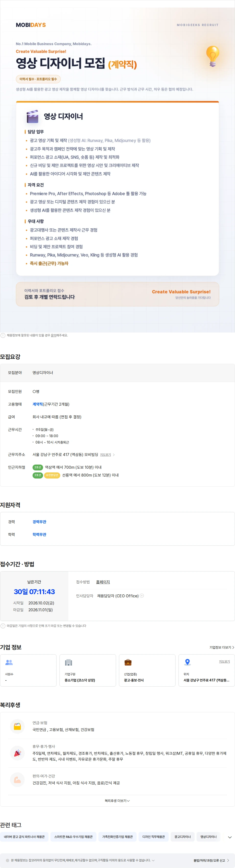The height and width of the screenshot is (868, 235).
Task: Open 기업정보 더보기 link
Action: (x=222, y=647)
